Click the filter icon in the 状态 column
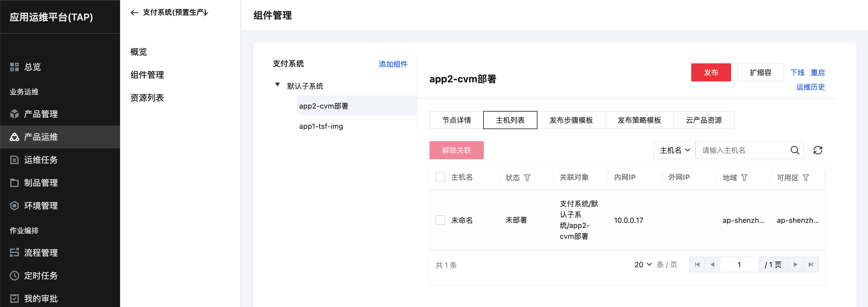Viewport: 868px width, 307px height. point(527,178)
